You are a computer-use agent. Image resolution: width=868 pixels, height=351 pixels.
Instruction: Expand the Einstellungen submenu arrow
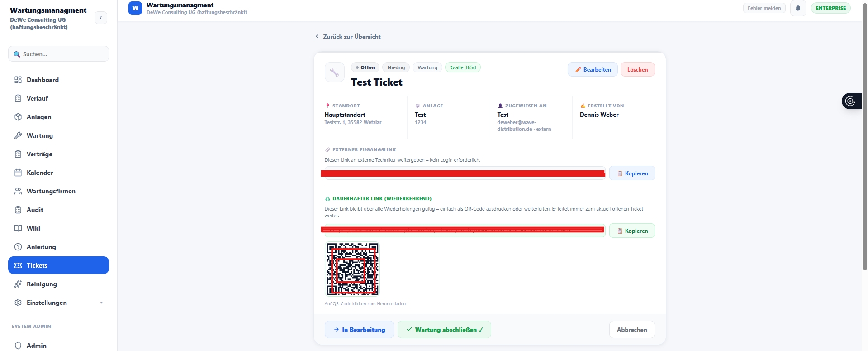click(101, 303)
